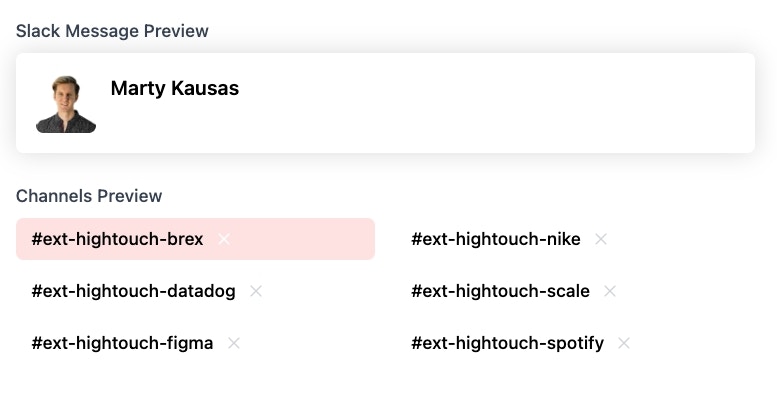Click empty pink area of the brex chip
Image resolution: width=777 pixels, height=410 pixels.
(310, 239)
